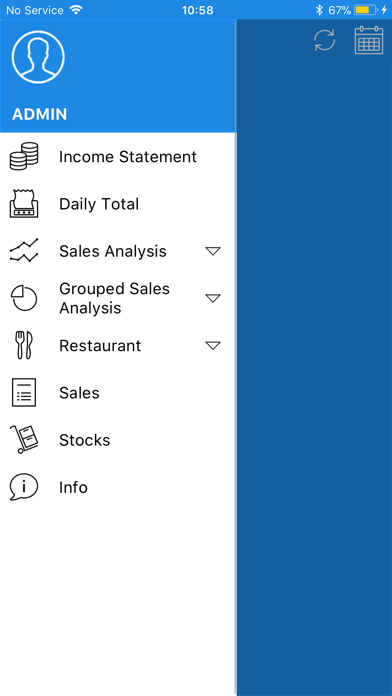Click the line chart Sales Analysis icon
392x696 pixels.
[24, 250]
